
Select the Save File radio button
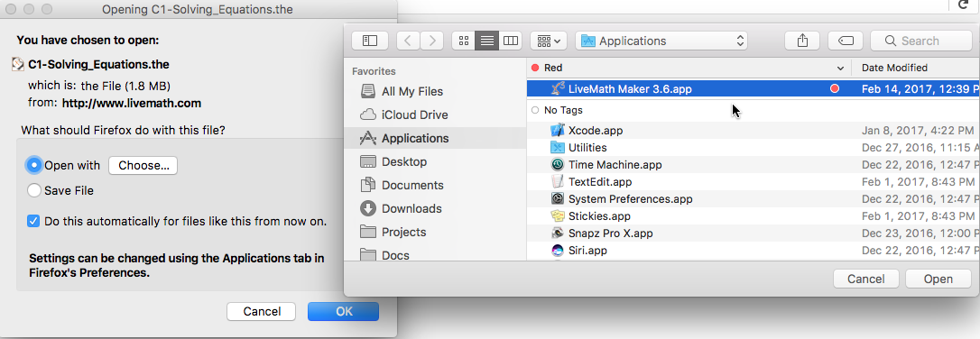34,190
